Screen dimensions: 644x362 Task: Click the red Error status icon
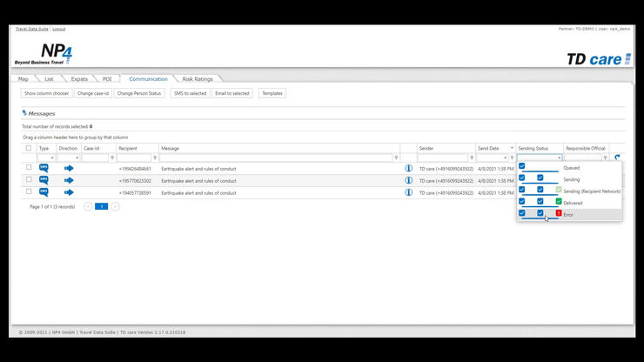click(x=559, y=213)
